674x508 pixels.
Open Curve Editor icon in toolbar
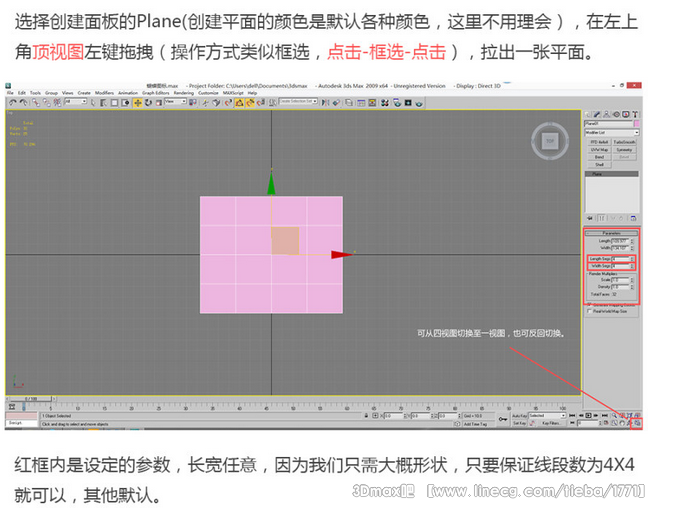tap(361, 103)
